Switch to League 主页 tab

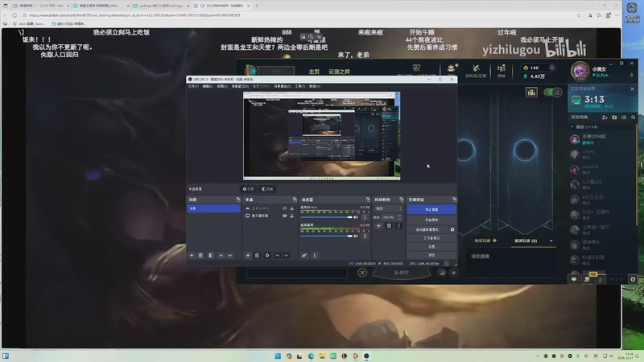[x=314, y=72]
